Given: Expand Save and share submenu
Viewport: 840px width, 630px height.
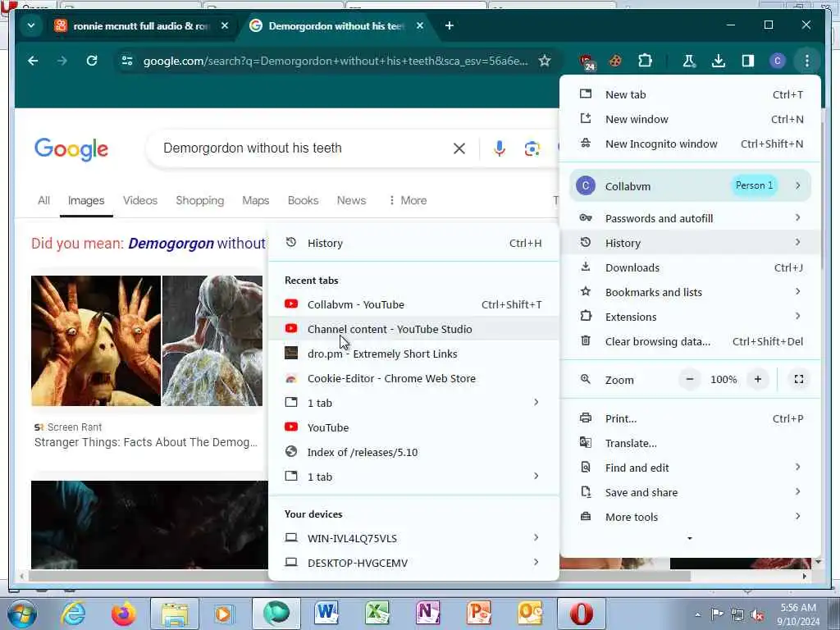Looking at the screenshot, I should click(691, 492).
